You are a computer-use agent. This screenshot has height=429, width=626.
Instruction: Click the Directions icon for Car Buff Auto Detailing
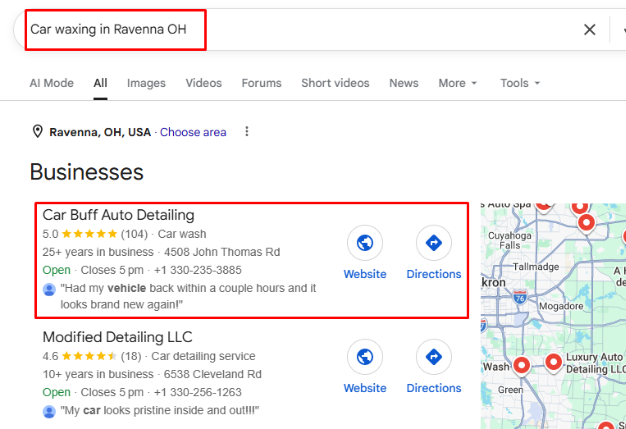coord(434,243)
